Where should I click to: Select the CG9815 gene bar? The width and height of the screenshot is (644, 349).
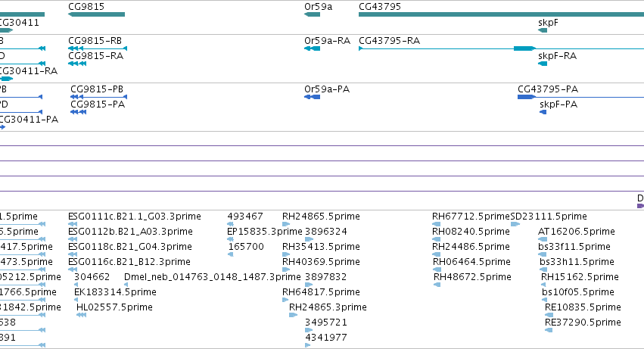pos(97,14)
